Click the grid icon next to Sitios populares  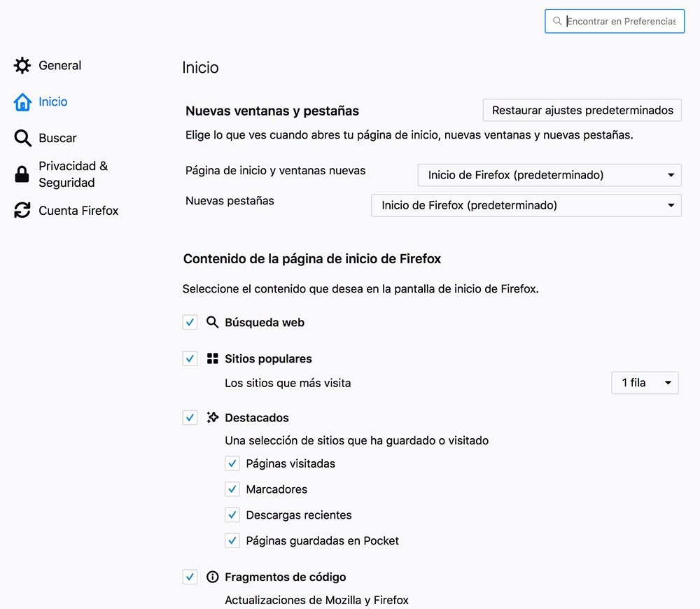click(212, 358)
